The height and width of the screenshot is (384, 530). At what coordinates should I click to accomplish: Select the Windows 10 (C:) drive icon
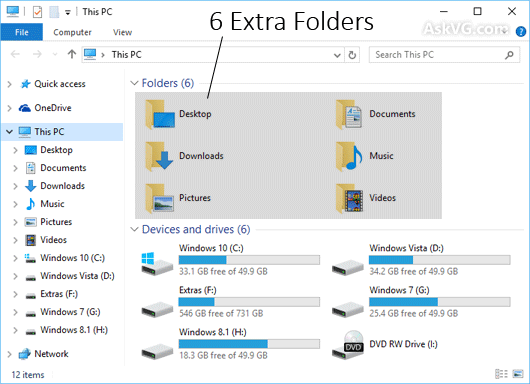(157, 264)
